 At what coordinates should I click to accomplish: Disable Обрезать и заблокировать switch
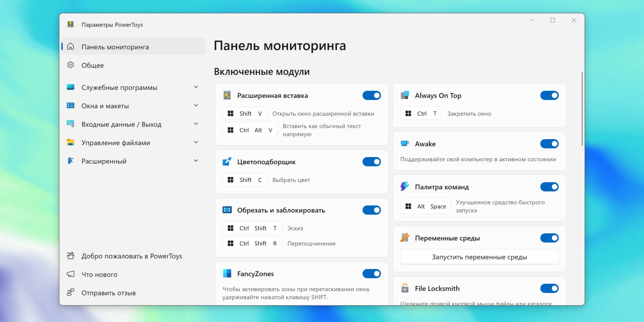[372, 210]
